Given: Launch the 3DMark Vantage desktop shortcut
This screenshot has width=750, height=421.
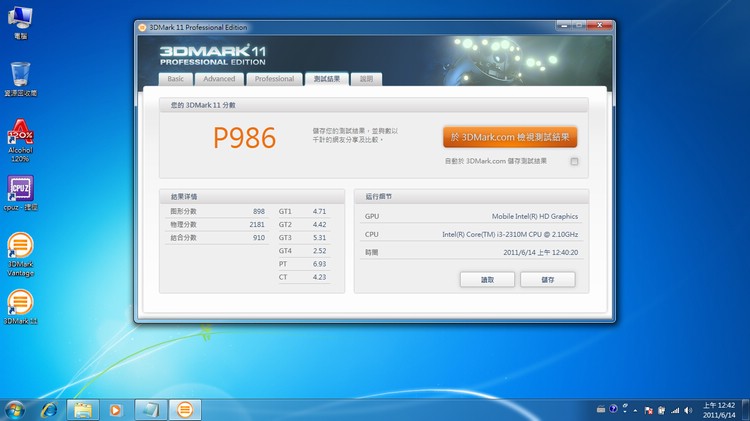Looking at the screenshot, I should click(20, 255).
